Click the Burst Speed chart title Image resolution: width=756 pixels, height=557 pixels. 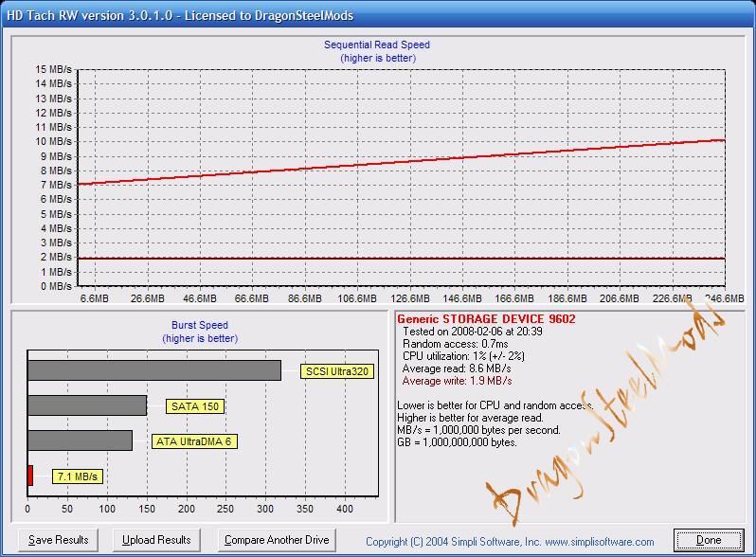(200, 325)
